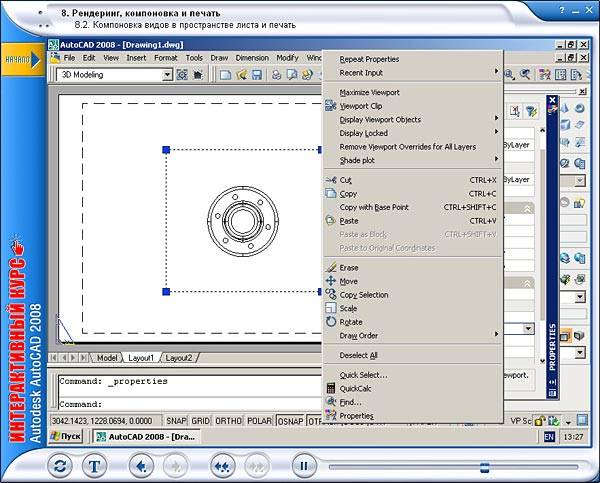The width and height of the screenshot is (600, 483).
Task: Click AutoCAD 2008 taskbar button
Action: click(145, 437)
